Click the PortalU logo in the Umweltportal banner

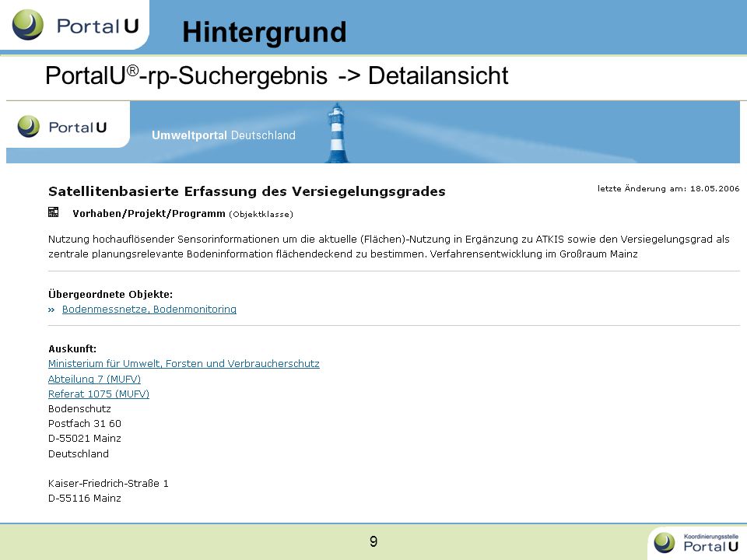62,127
